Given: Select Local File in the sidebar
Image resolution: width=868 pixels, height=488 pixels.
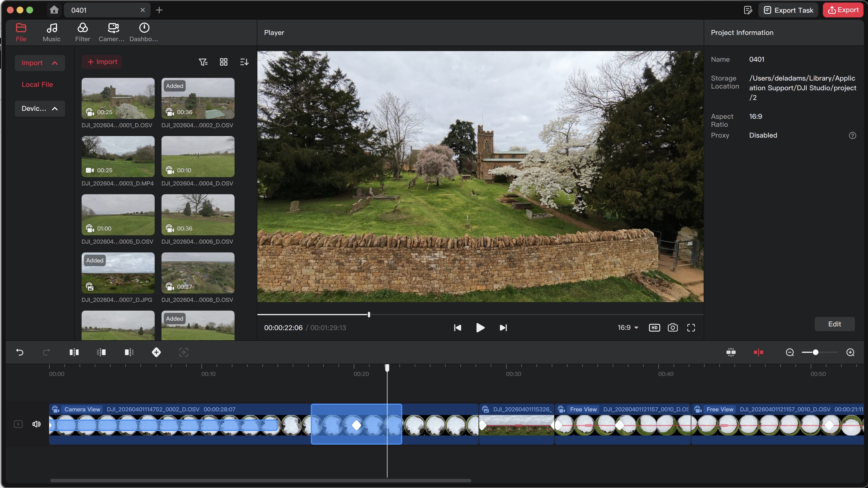Looking at the screenshot, I should 37,84.
